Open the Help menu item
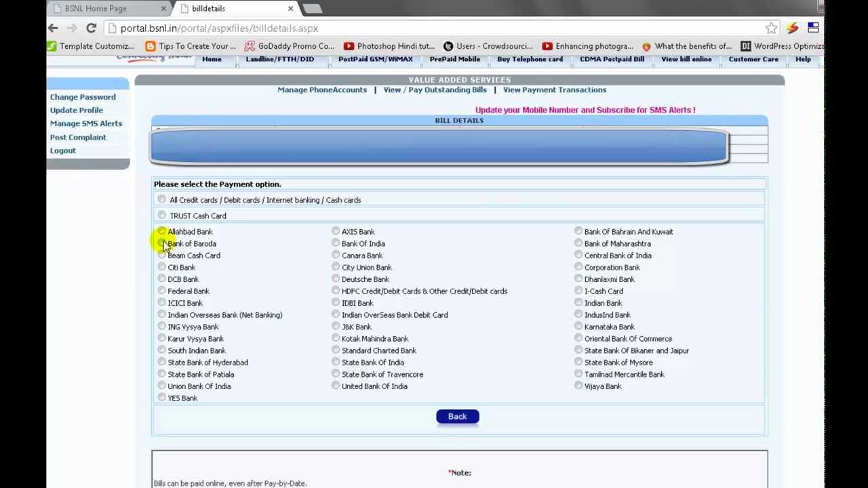The width and height of the screenshot is (868, 488). pyautogui.click(x=803, y=59)
